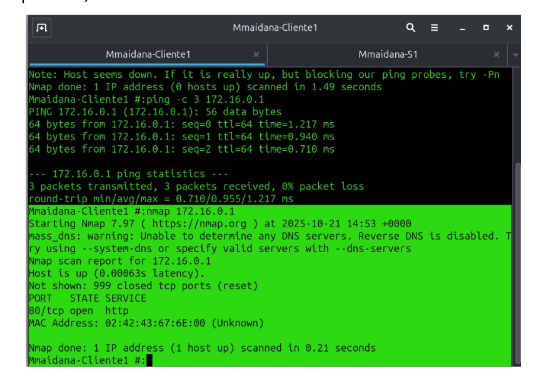
Task: Close the Mmaidana-S1 tab
Action: (x=496, y=54)
